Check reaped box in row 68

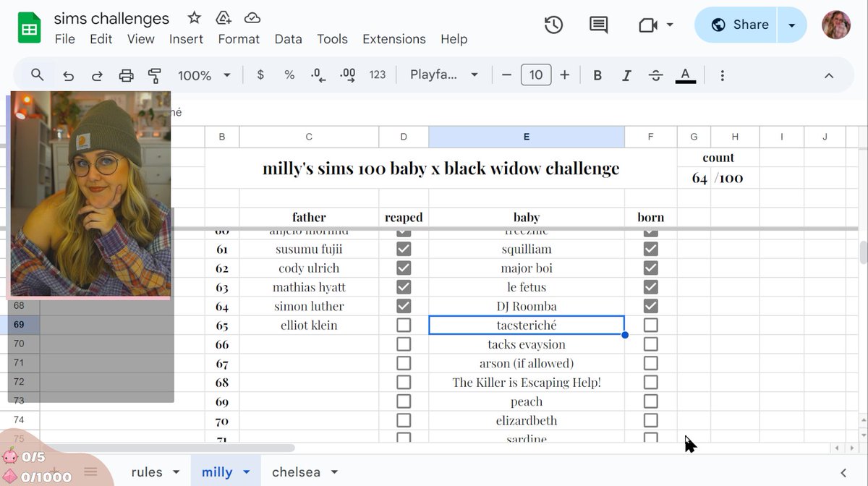[x=404, y=382]
